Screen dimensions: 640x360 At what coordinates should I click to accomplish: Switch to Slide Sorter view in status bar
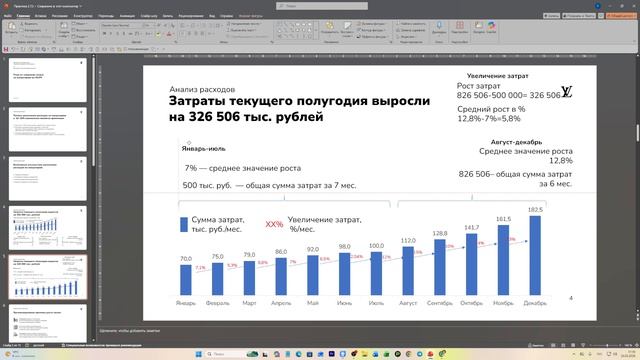pos(563,345)
